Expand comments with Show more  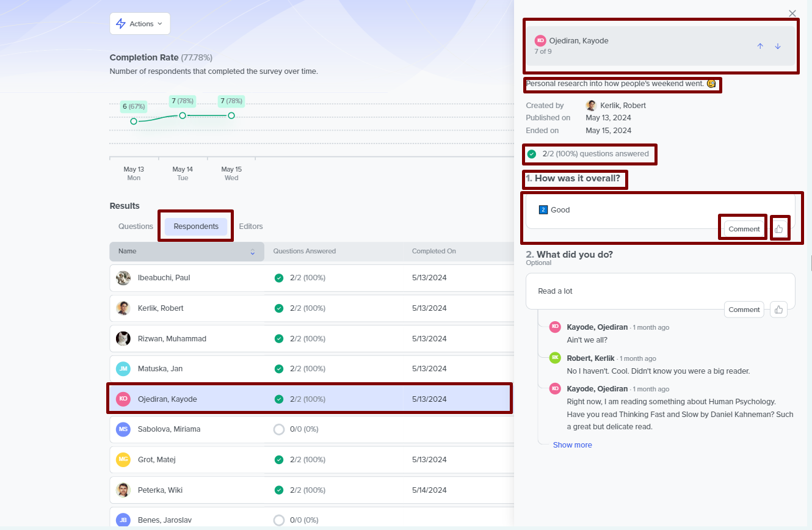572,445
